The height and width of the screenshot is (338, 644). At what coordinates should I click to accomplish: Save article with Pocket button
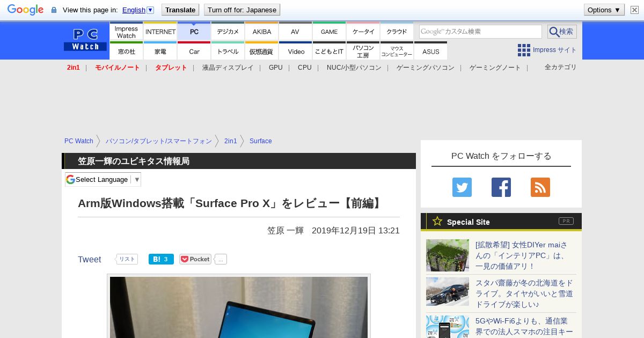point(195,259)
